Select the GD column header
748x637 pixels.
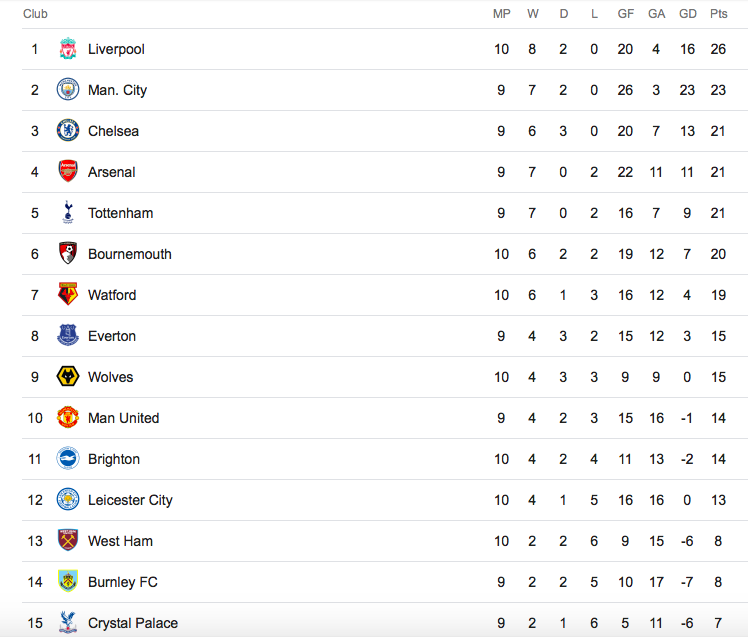(687, 14)
